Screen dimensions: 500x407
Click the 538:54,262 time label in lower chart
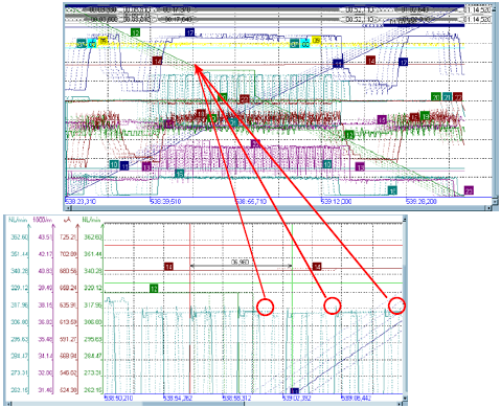pos(178,398)
